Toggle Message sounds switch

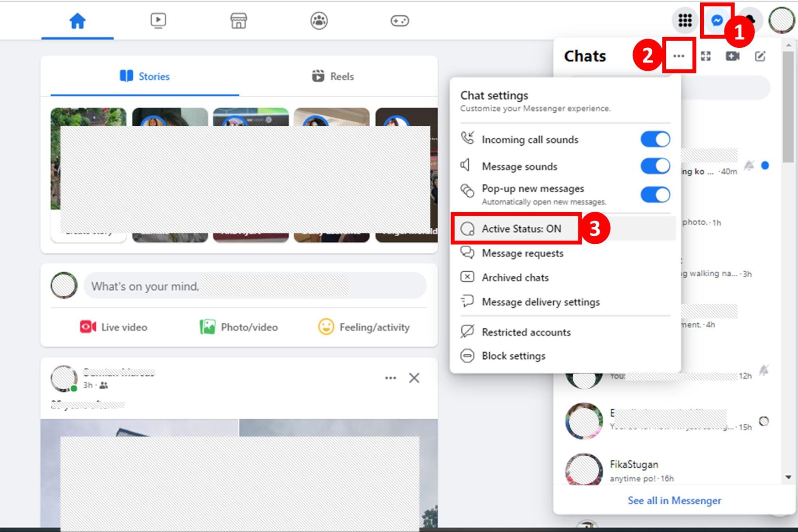pyautogui.click(x=655, y=166)
